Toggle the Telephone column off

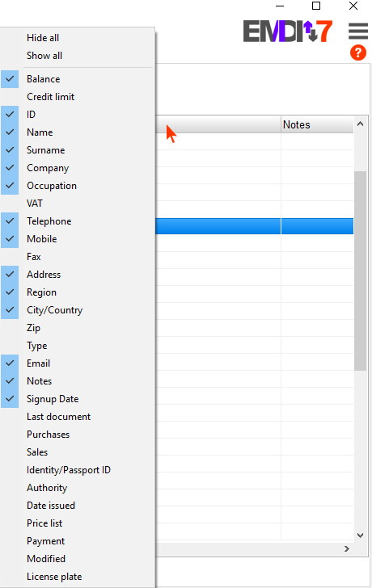[x=78, y=221]
